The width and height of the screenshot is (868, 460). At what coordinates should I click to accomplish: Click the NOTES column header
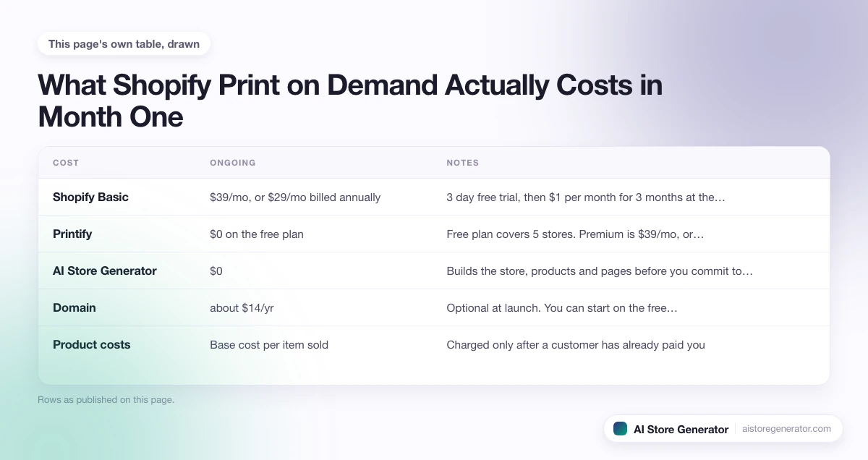coord(463,163)
